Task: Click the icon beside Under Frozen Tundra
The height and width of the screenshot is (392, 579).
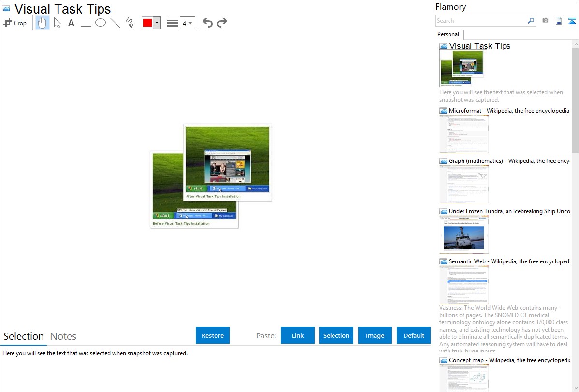Action: click(444, 211)
